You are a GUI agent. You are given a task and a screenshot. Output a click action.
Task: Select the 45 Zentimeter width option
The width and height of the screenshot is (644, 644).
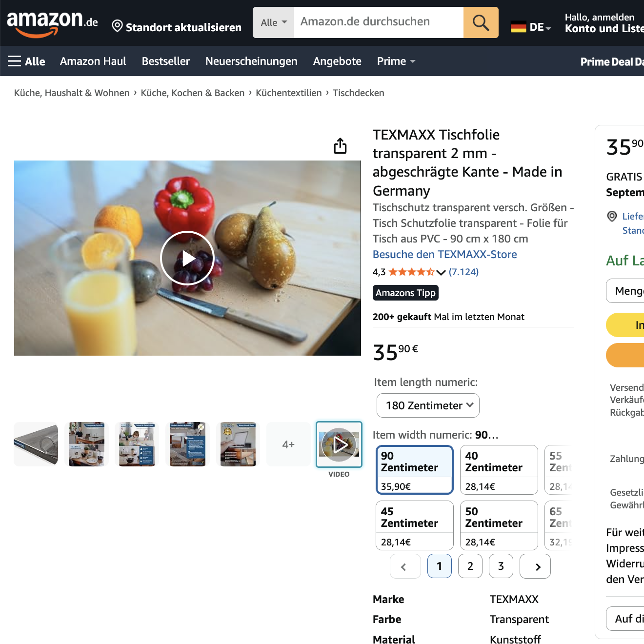415,525
